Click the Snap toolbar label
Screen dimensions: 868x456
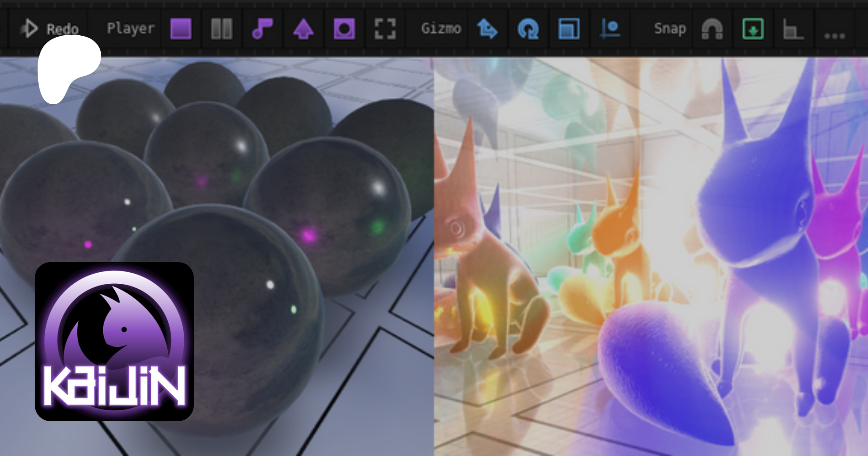coord(670,28)
